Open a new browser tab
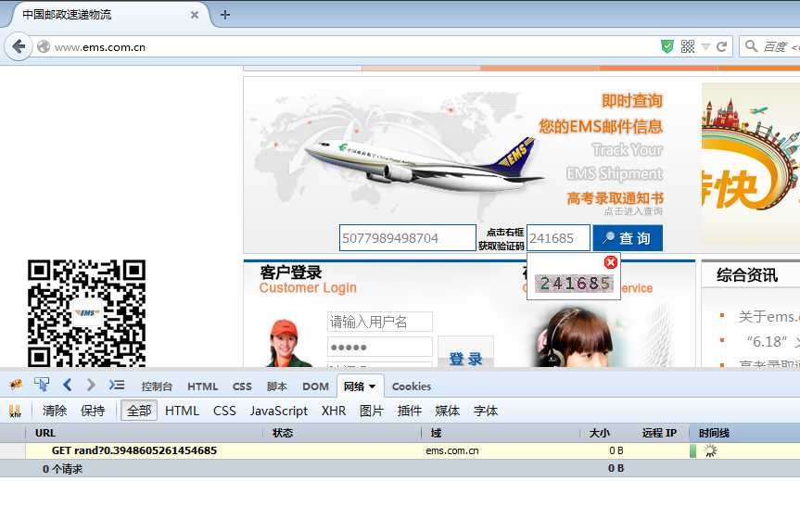800x532 pixels. click(x=225, y=15)
